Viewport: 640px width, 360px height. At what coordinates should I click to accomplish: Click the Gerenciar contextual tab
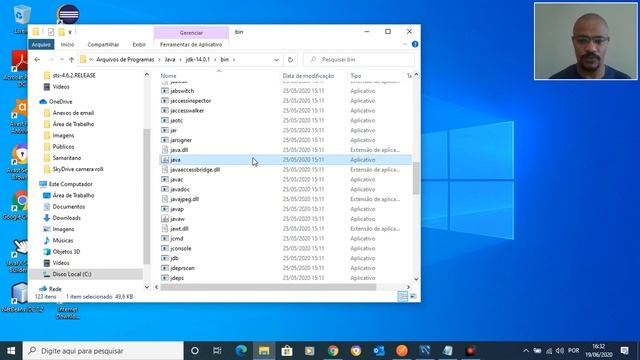pos(191,33)
